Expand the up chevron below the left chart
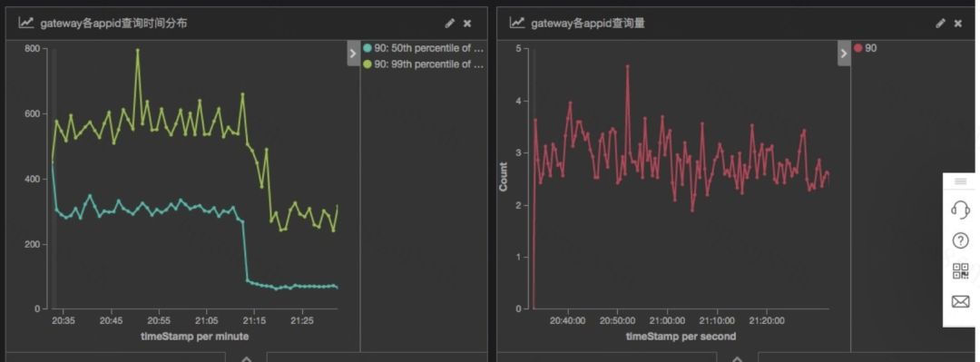Screen dimensions: 980x362 tap(246, 358)
